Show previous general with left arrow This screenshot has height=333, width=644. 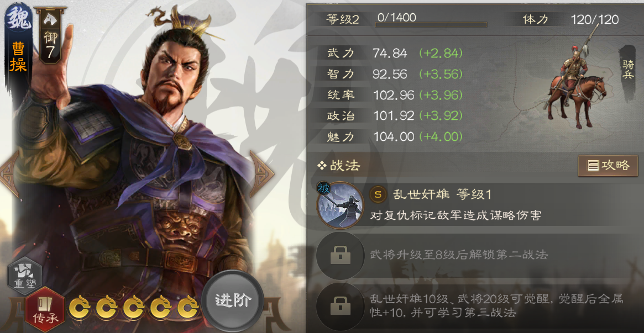pos(10,174)
